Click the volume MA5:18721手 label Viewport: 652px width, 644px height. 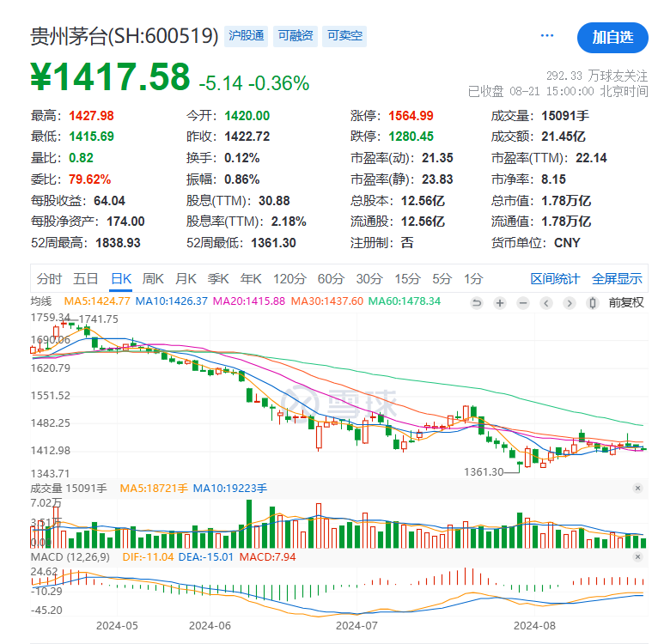154,488
